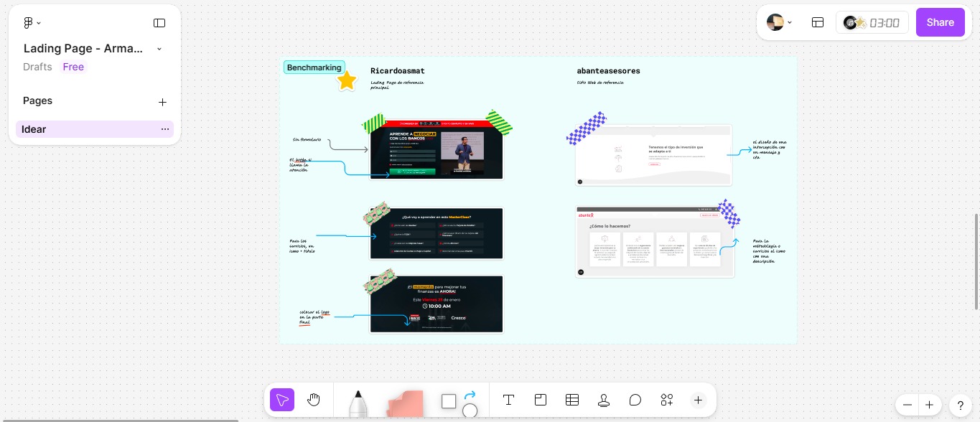Image resolution: width=980 pixels, height=422 pixels.
Task: Switch back to the Selection tool
Action: (282, 400)
